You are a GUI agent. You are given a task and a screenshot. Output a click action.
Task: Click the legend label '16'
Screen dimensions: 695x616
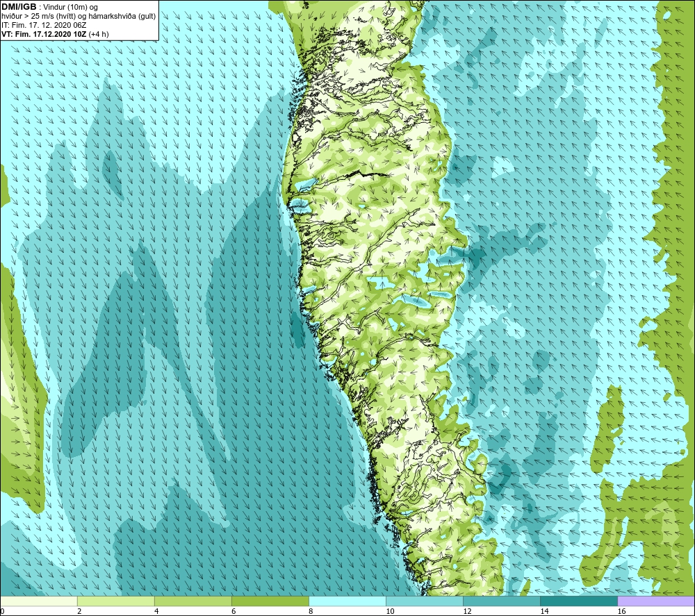pyautogui.click(x=621, y=612)
